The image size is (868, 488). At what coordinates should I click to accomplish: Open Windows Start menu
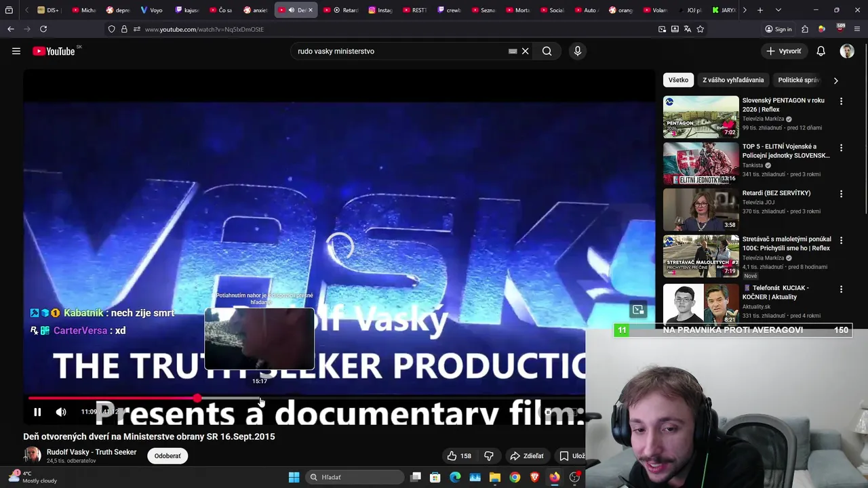(x=294, y=477)
